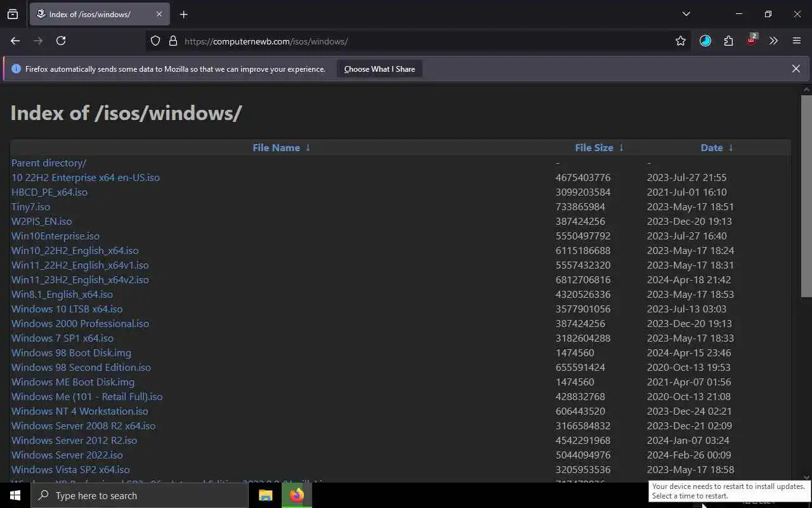This screenshot has height=508, width=812.
Task: Click the File Size sort arrow
Action: (x=621, y=147)
